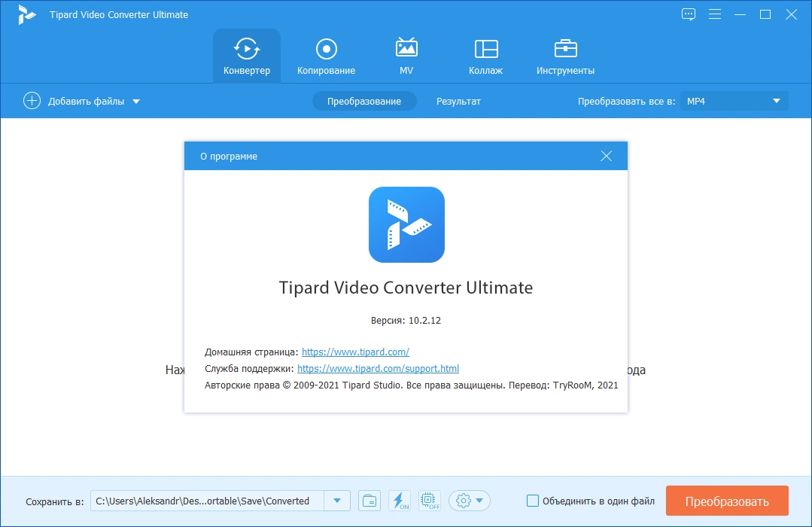Expand the Добавить файлы dropdown arrow
This screenshot has height=527, width=812.
click(136, 102)
